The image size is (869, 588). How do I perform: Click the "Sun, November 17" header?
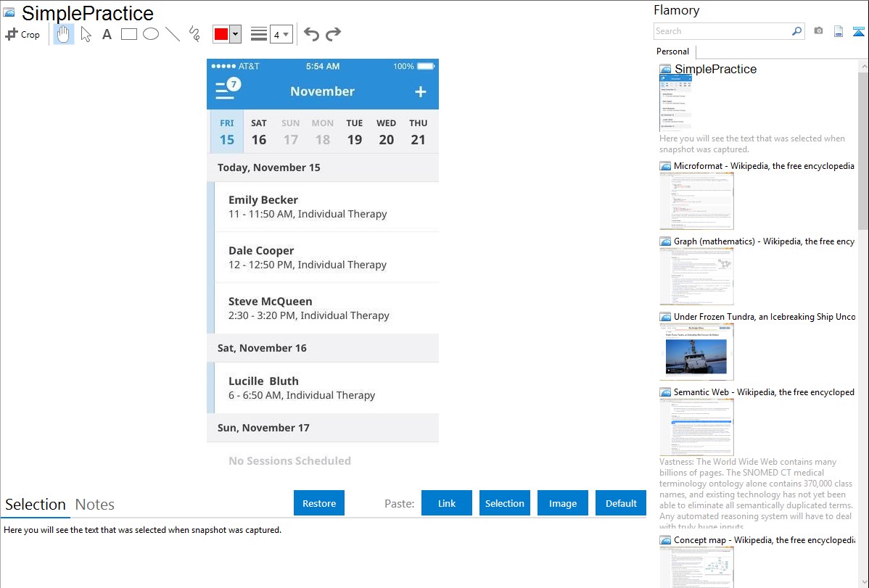coord(323,428)
